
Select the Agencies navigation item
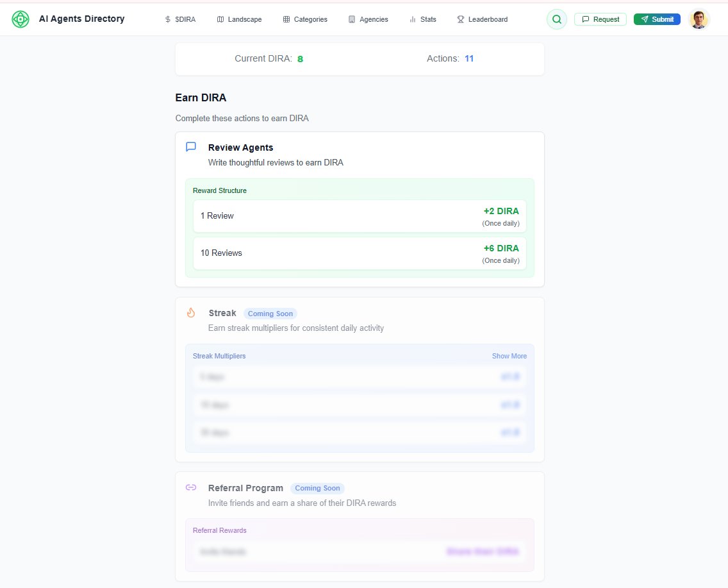[x=368, y=19]
